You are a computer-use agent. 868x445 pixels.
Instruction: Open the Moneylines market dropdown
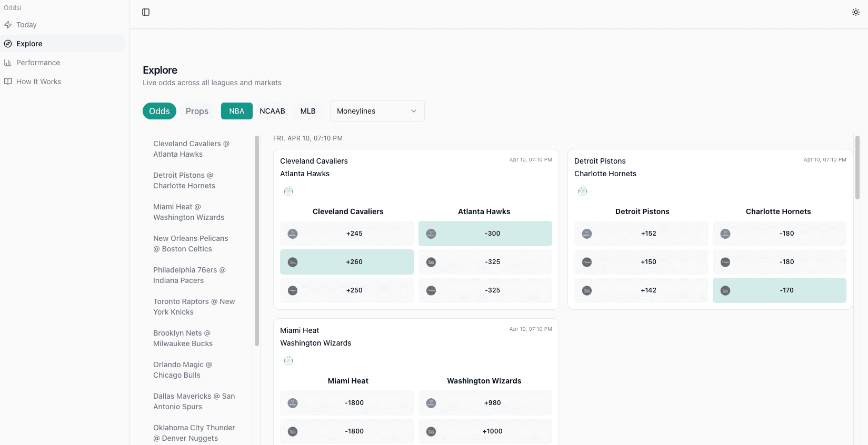[x=377, y=111]
